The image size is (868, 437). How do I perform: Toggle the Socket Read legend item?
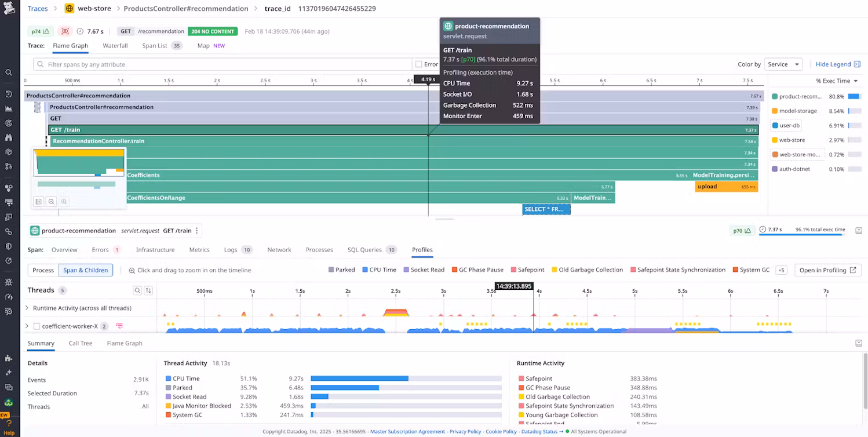[x=424, y=270]
